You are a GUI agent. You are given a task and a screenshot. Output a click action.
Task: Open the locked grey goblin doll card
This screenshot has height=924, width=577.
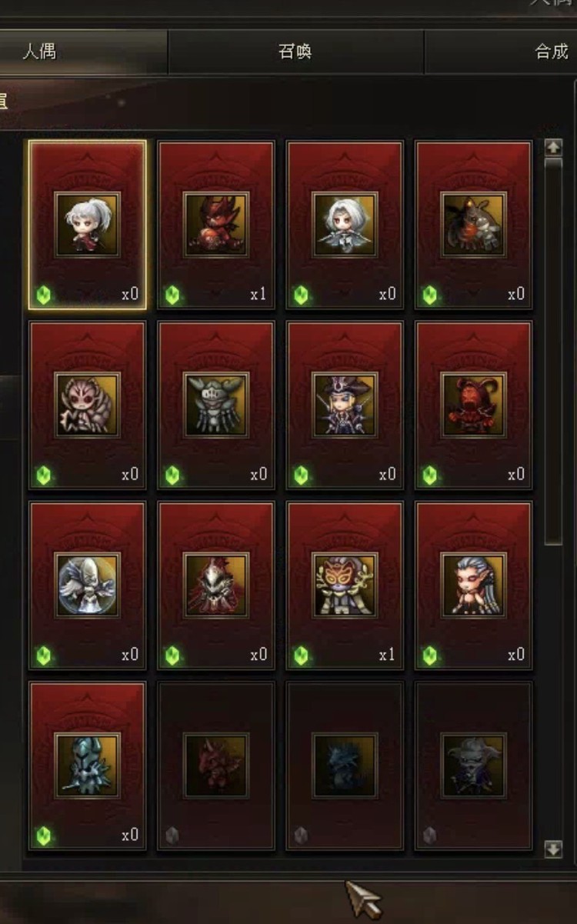click(474, 766)
